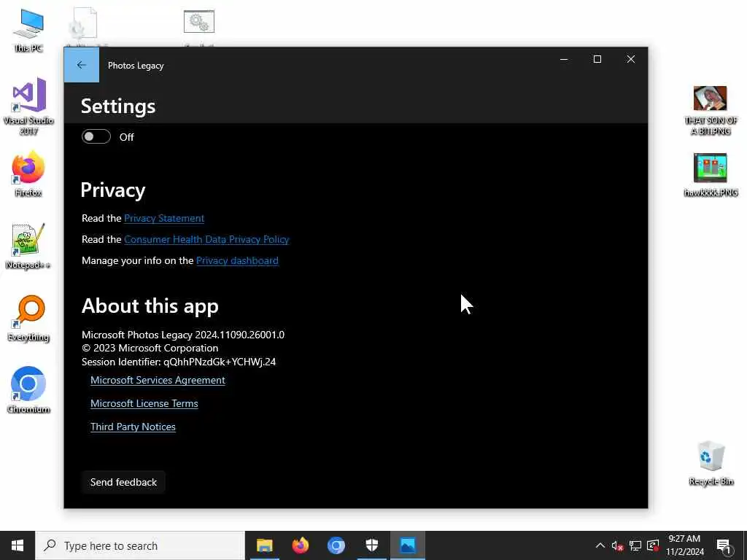The width and height of the screenshot is (747, 560).
Task: Minimize the Photos Legacy window
Action: click(x=564, y=59)
